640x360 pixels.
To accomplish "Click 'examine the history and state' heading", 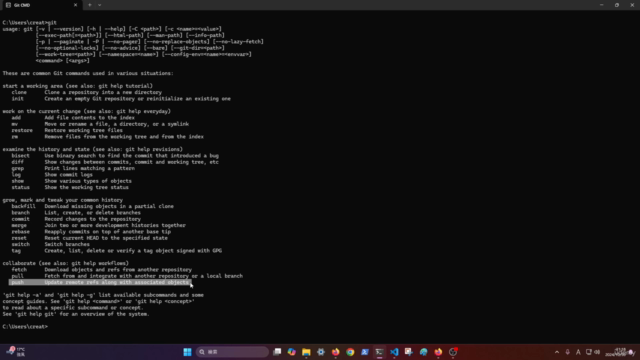I will pyautogui.click(x=93, y=149).
